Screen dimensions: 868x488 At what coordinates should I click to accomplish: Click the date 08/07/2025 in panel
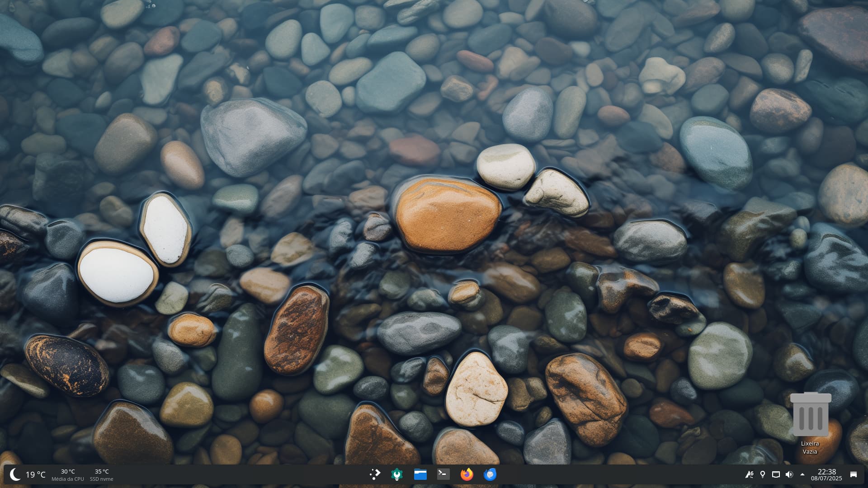(x=826, y=479)
